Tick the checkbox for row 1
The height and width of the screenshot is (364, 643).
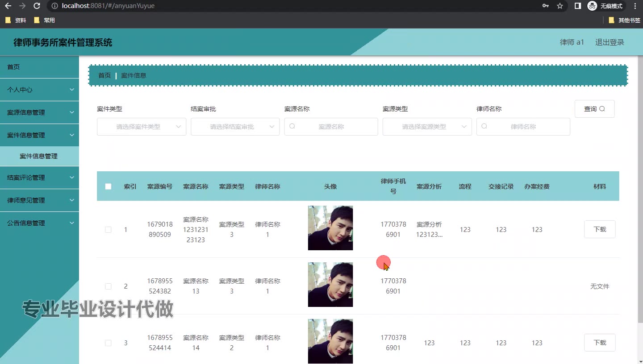(x=108, y=230)
